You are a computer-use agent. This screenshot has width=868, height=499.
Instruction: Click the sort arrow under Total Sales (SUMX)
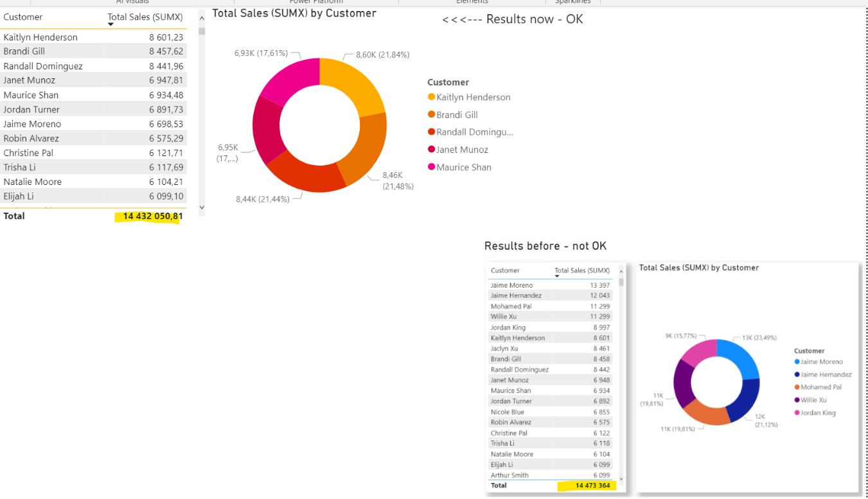pyautogui.click(x=111, y=25)
